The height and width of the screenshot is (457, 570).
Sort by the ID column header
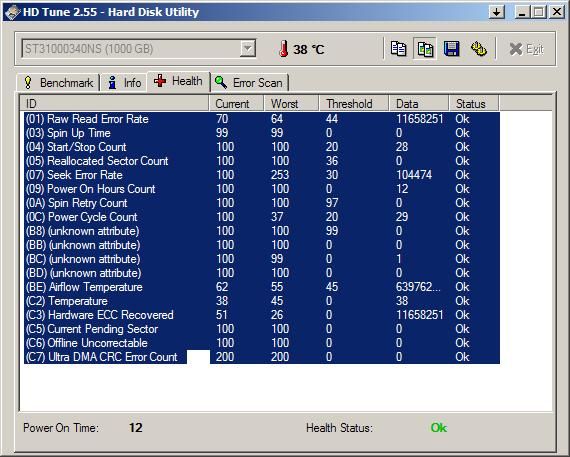coord(114,104)
